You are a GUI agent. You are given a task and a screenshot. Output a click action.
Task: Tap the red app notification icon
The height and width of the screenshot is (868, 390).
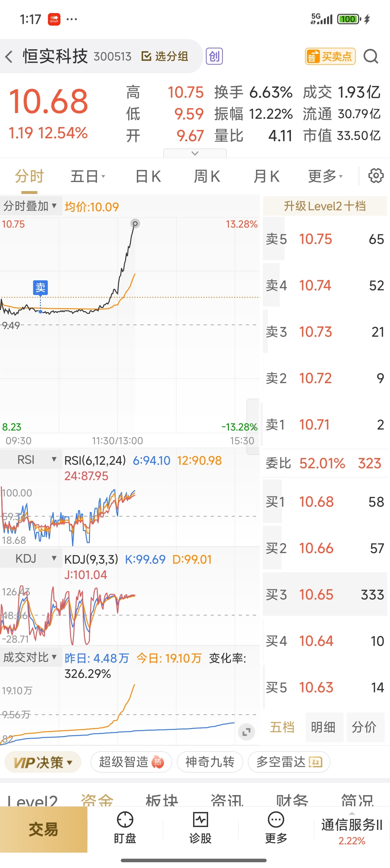(x=54, y=19)
